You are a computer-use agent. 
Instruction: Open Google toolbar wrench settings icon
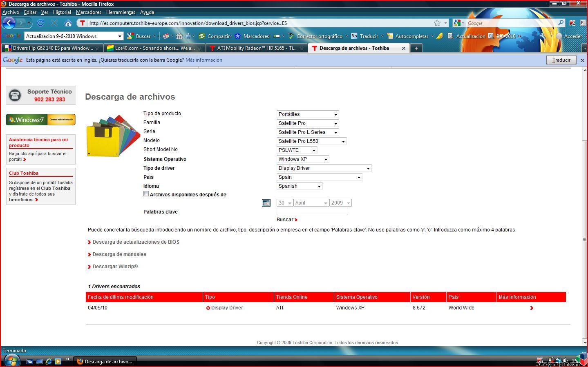(x=542, y=36)
